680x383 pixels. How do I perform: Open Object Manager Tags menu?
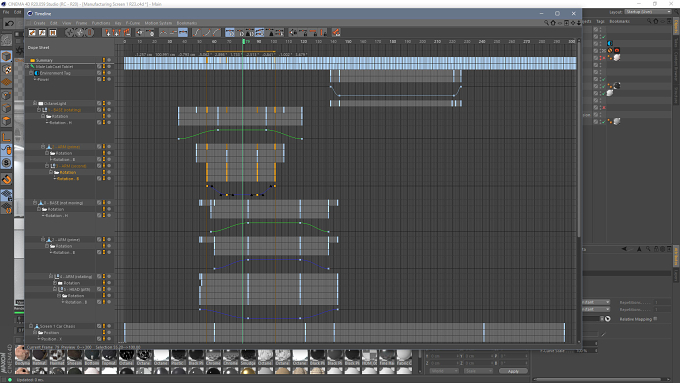tap(600, 21)
